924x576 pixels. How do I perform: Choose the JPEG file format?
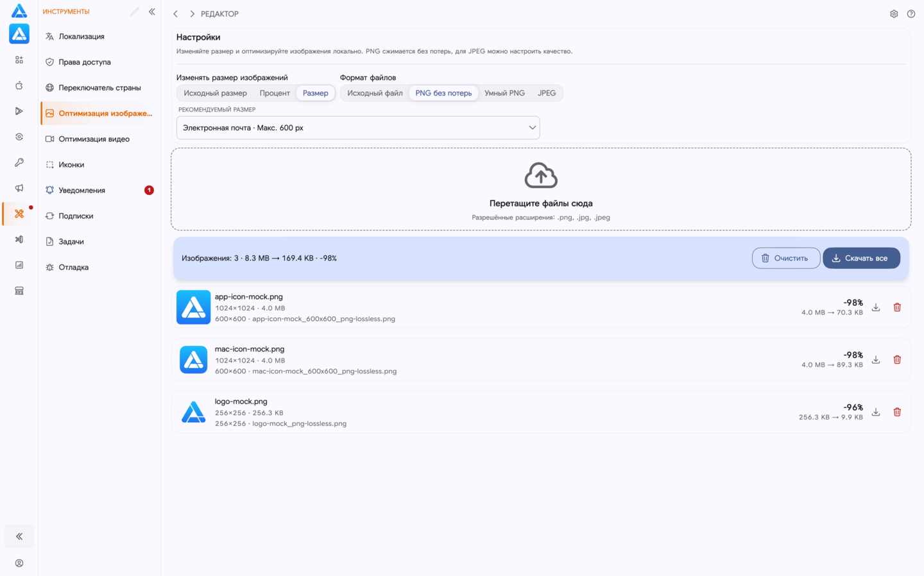(x=547, y=93)
